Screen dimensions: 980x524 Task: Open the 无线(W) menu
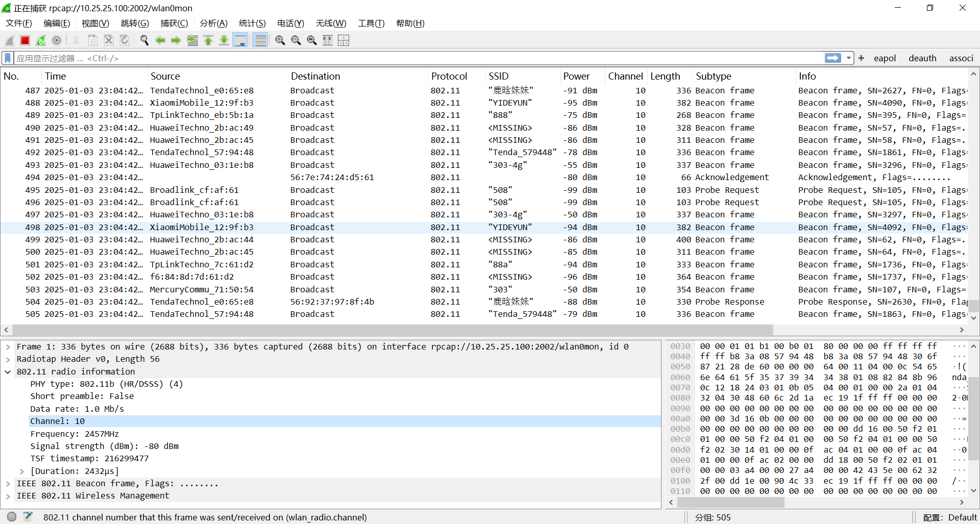pyautogui.click(x=331, y=23)
